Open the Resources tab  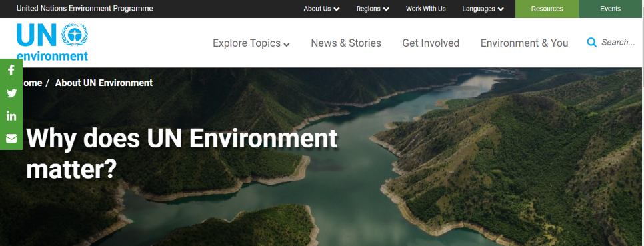(547, 9)
